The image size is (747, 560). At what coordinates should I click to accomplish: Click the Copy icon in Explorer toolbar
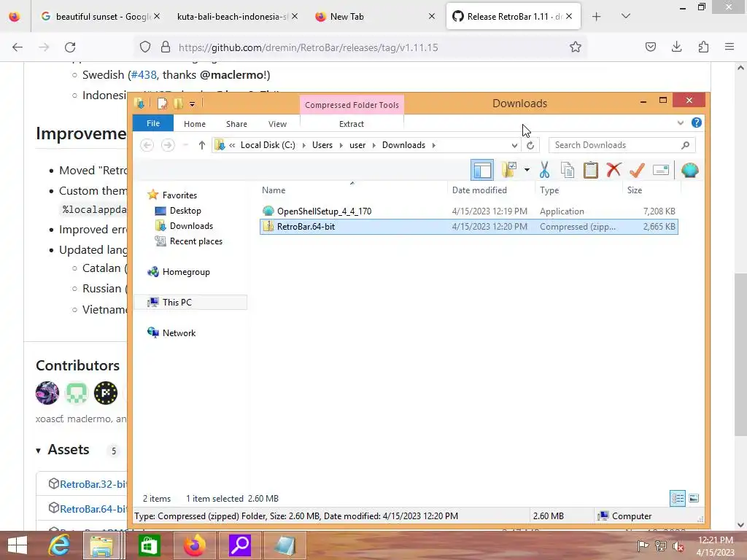tap(568, 170)
